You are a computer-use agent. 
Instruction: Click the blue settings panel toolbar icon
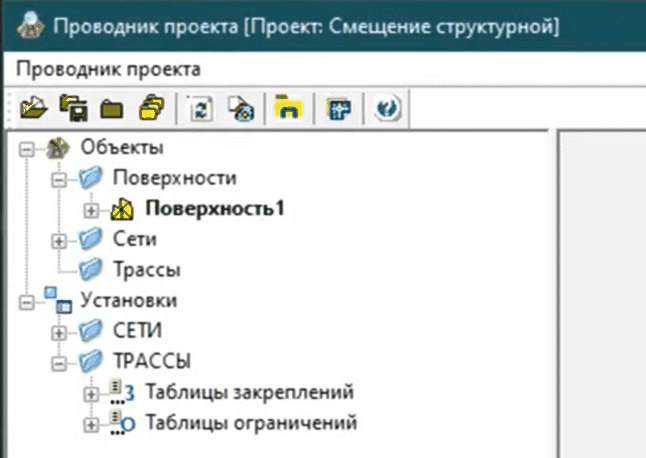coord(338,107)
